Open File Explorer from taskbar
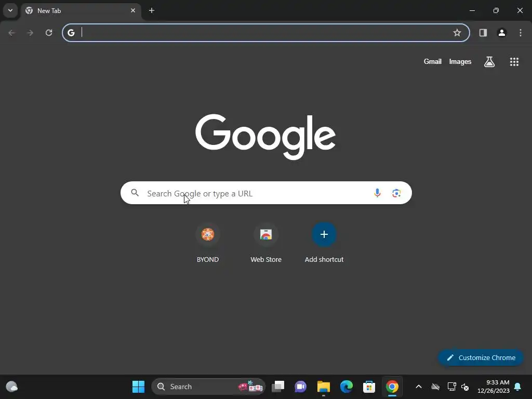 coord(323,387)
